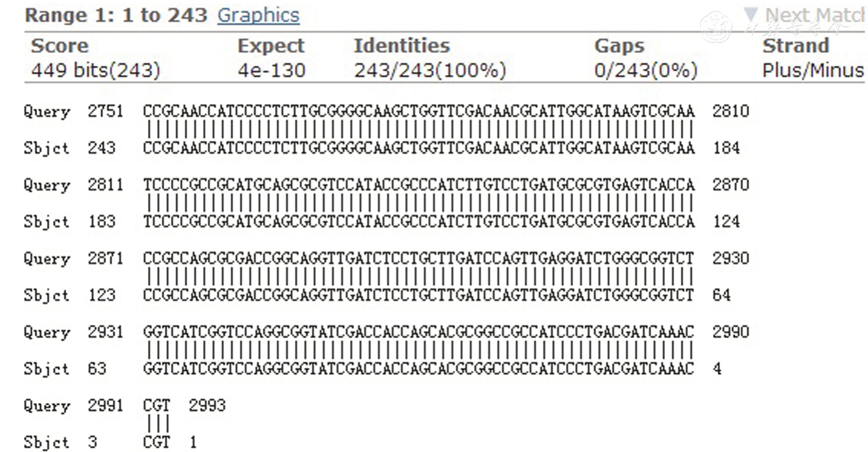This screenshot has width=868, height=452.
Task: Select the Gaps column header
Action: (619, 46)
